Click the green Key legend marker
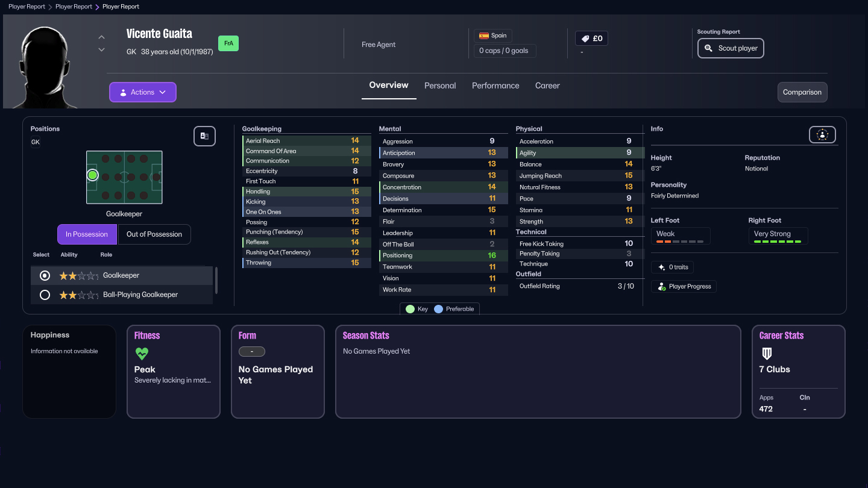This screenshot has height=488, width=868. 410,309
